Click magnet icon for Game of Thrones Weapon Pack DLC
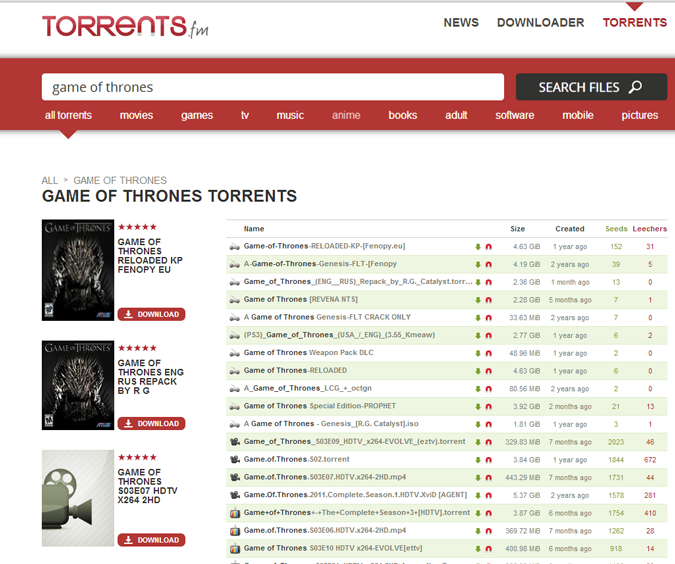This screenshot has width=675, height=564. (489, 353)
